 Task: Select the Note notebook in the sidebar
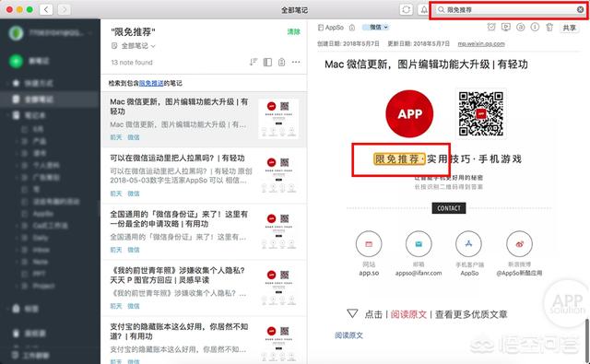click(x=41, y=262)
